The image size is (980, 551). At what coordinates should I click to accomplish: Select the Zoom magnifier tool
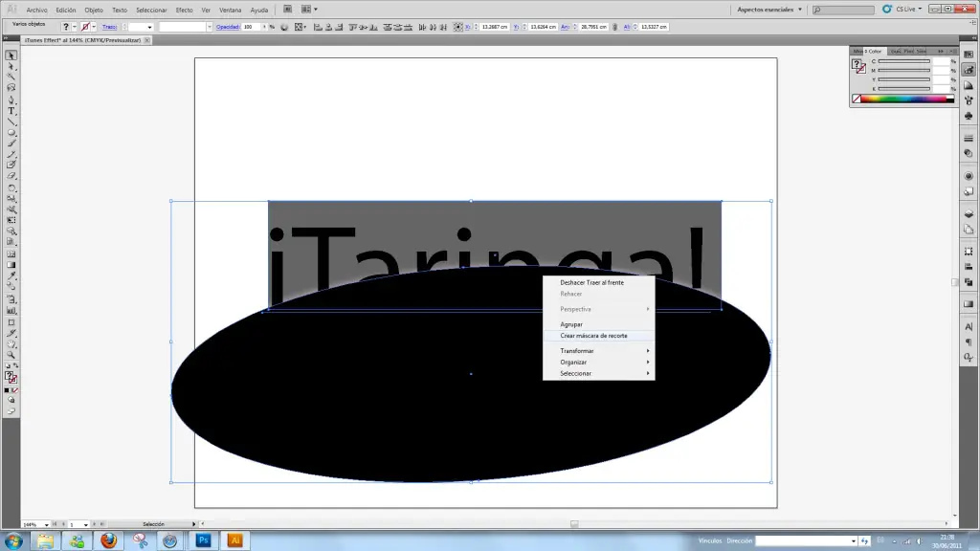pyautogui.click(x=11, y=355)
